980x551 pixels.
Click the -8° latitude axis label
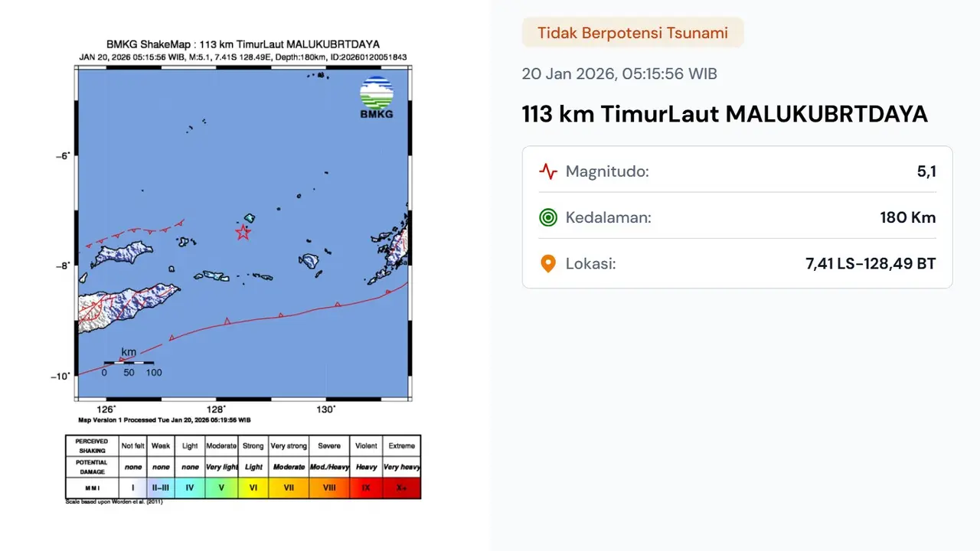(x=63, y=266)
